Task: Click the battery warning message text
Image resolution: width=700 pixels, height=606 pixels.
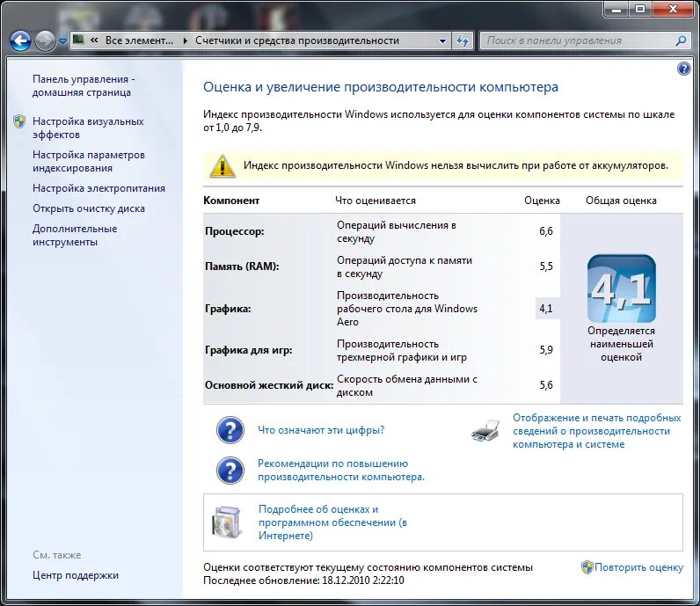Action: click(x=456, y=165)
